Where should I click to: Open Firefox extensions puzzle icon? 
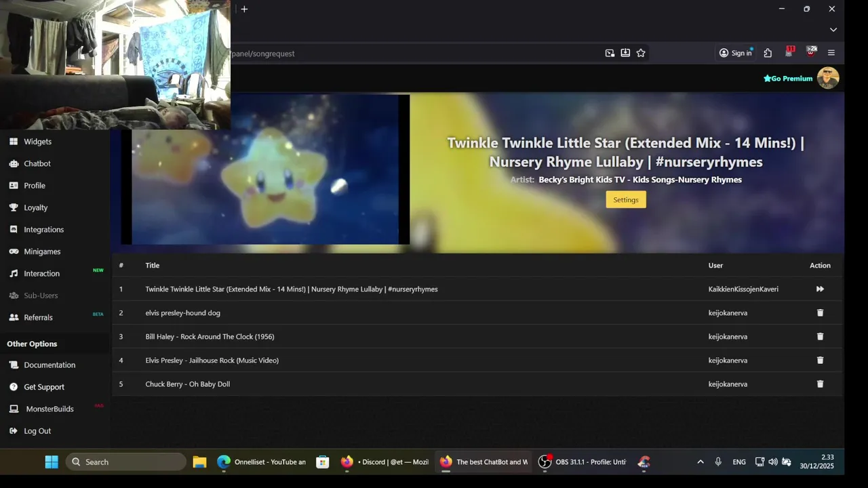click(x=768, y=53)
